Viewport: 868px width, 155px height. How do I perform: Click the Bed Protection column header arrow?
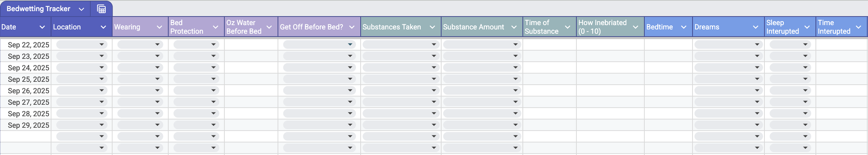coord(215,27)
